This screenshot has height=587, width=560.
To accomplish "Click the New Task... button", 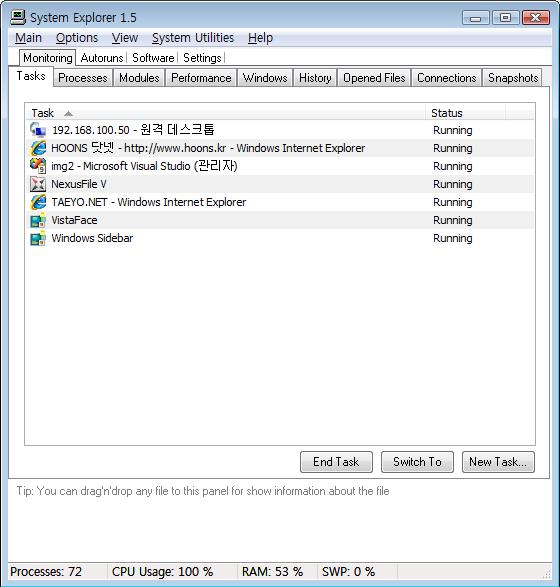I will [x=498, y=462].
